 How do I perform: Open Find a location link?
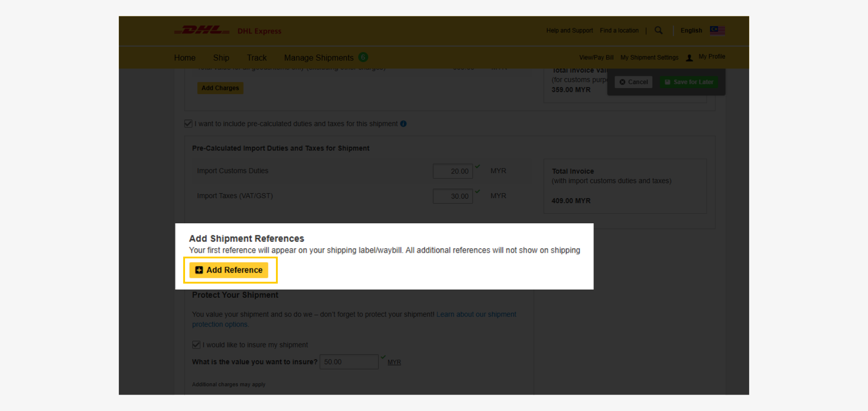(619, 31)
